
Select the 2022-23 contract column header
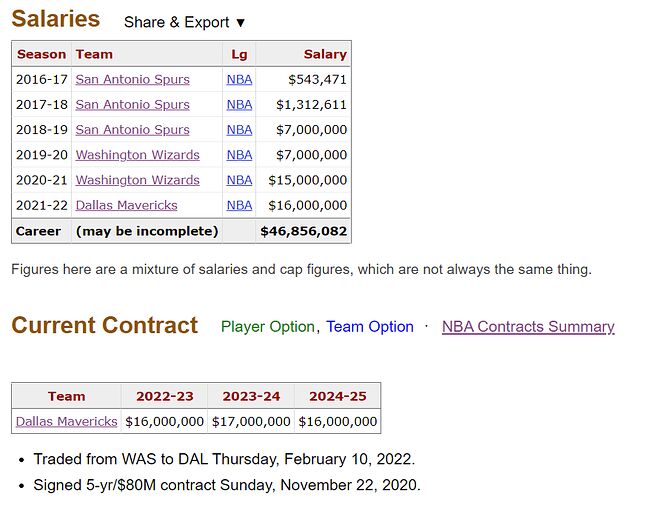click(165, 396)
